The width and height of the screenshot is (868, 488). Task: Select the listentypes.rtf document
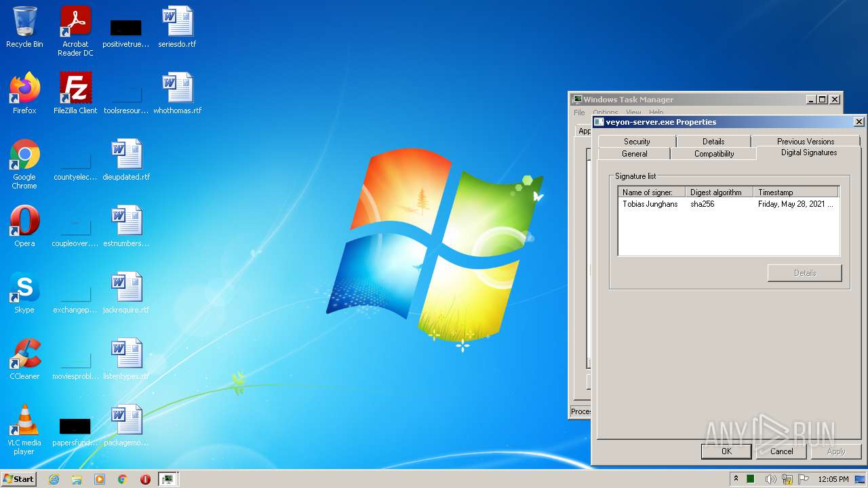[x=126, y=359]
